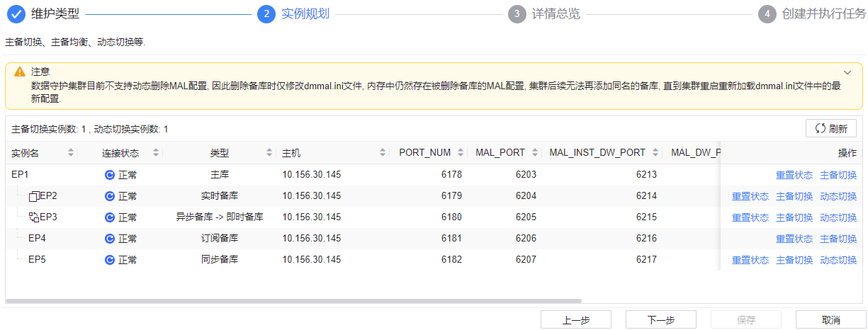Click the 详情总览 step label
This screenshot has height=330, width=868.
tap(556, 14)
